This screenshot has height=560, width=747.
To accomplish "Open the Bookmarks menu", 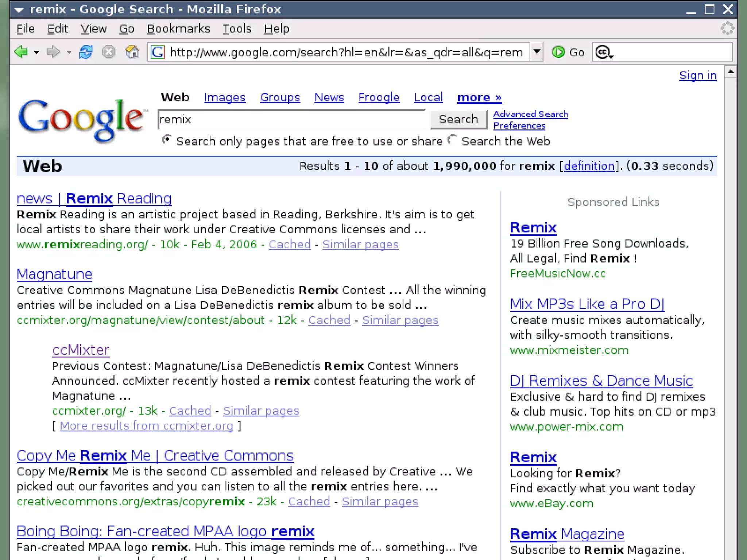I will [178, 29].
